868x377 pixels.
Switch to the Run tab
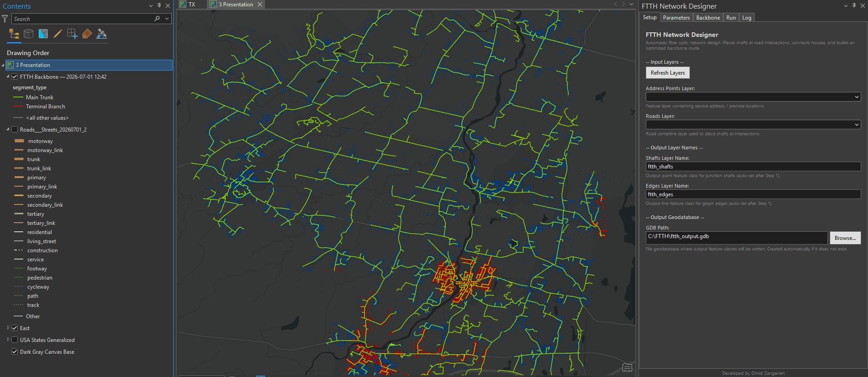[731, 18]
